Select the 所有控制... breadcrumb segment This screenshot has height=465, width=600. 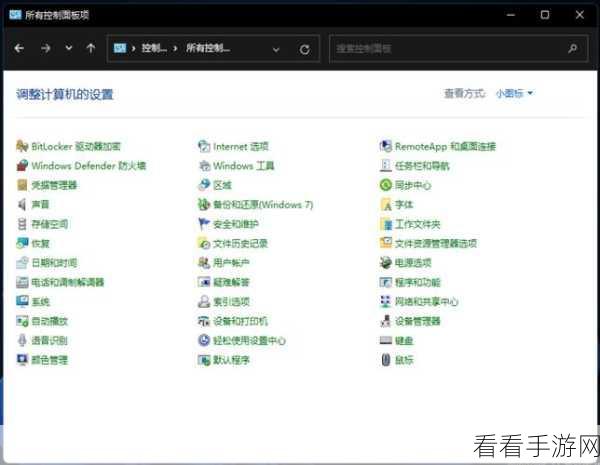click(208, 48)
